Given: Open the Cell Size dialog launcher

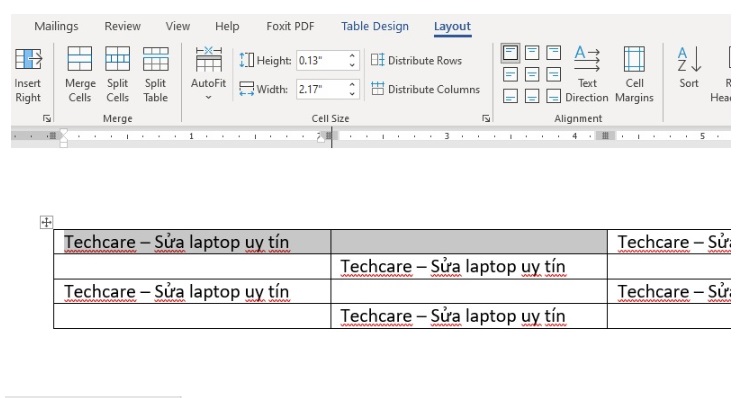Looking at the screenshot, I should point(486,118).
